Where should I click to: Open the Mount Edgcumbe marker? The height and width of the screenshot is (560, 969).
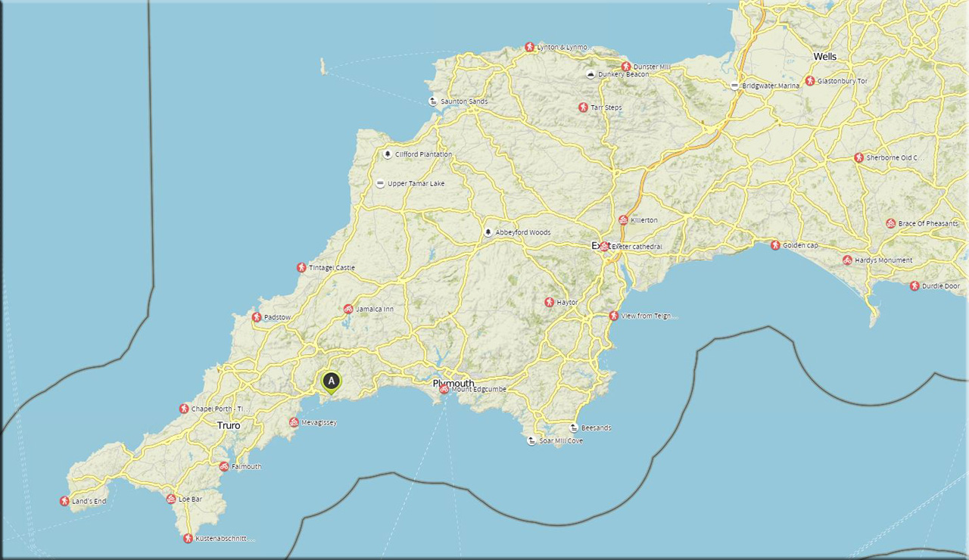444,390
